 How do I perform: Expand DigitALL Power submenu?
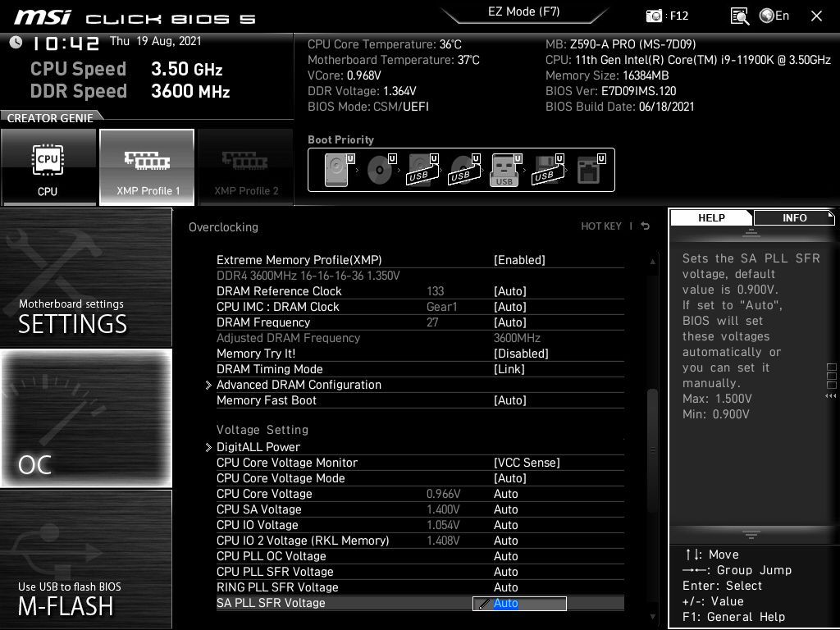258,447
